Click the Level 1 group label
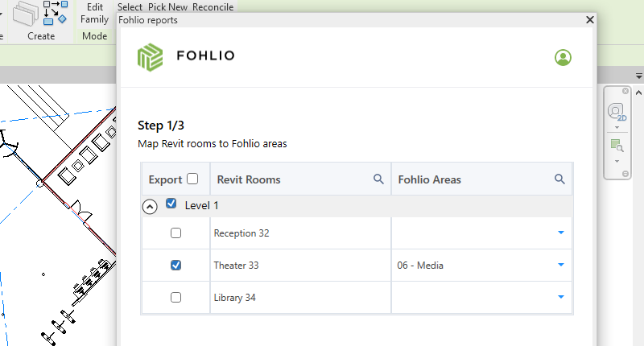Viewport: 644px width, 346px height. coord(201,205)
